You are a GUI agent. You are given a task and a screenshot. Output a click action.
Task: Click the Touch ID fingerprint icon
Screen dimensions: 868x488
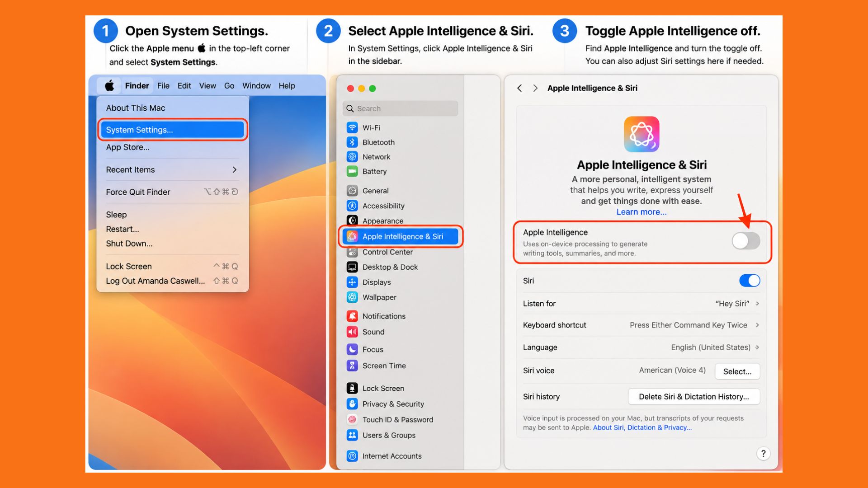pyautogui.click(x=352, y=419)
